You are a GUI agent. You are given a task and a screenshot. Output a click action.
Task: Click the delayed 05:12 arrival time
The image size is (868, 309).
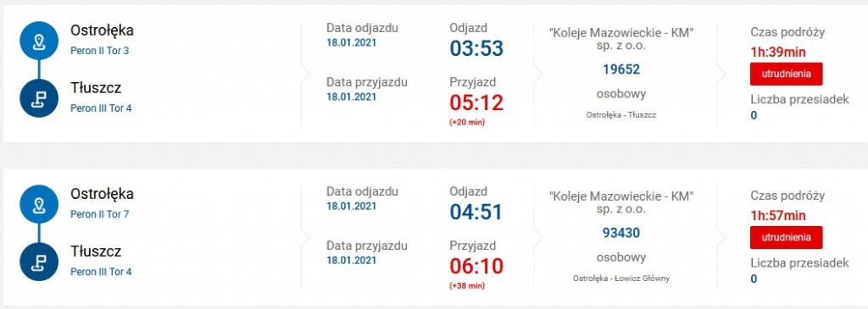click(476, 102)
